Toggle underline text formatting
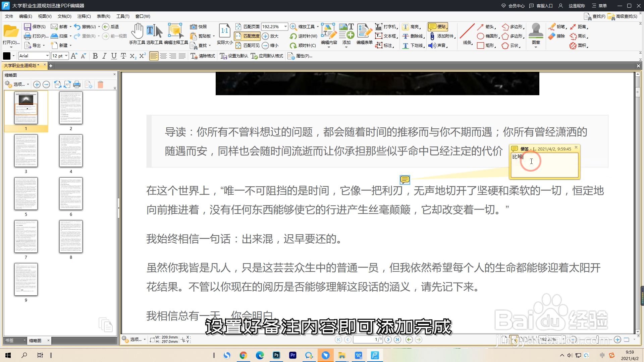 [114, 56]
